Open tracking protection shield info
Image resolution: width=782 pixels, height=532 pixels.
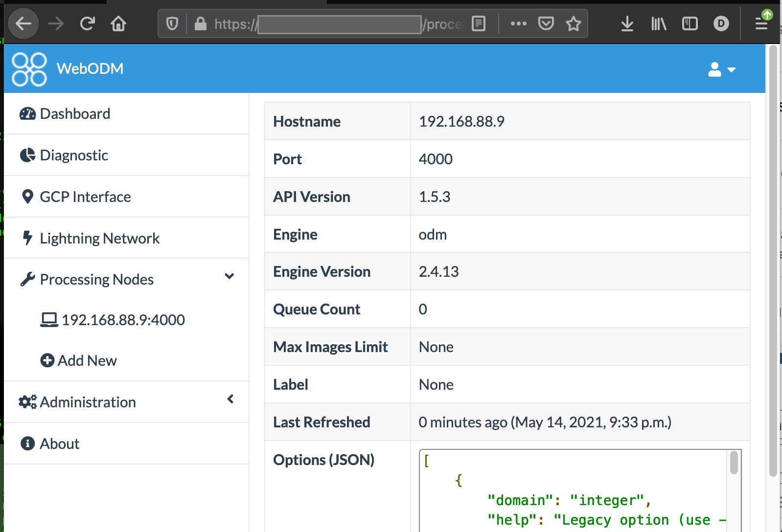[x=172, y=23]
